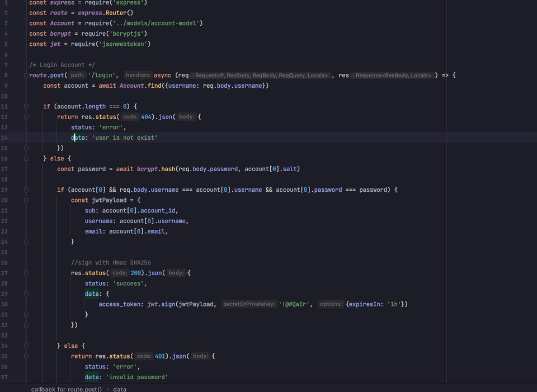The height and width of the screenshot is (392, 537).
Task: Click 'body:' hint on line 35
Action: click(200, 356)
